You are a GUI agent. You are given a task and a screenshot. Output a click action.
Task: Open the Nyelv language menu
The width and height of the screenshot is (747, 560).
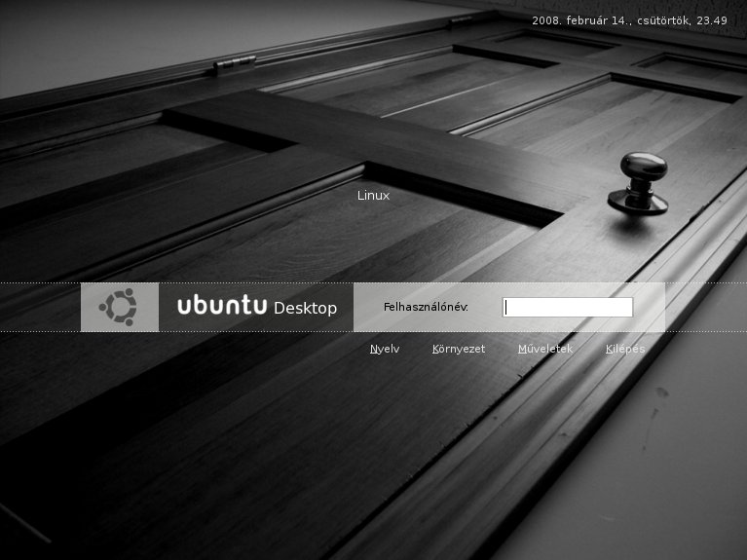click(x=385, y=349)
